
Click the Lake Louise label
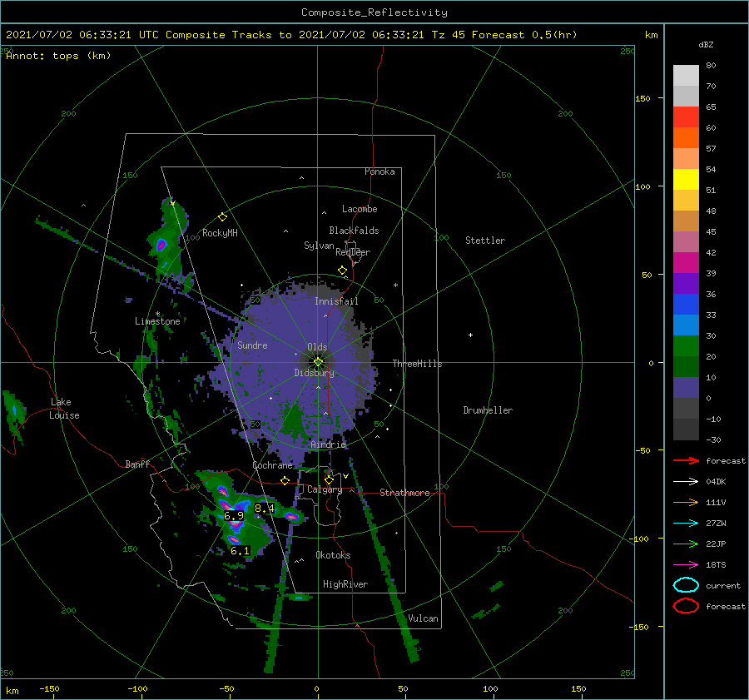pyautogui.click(x=64, y=409)
